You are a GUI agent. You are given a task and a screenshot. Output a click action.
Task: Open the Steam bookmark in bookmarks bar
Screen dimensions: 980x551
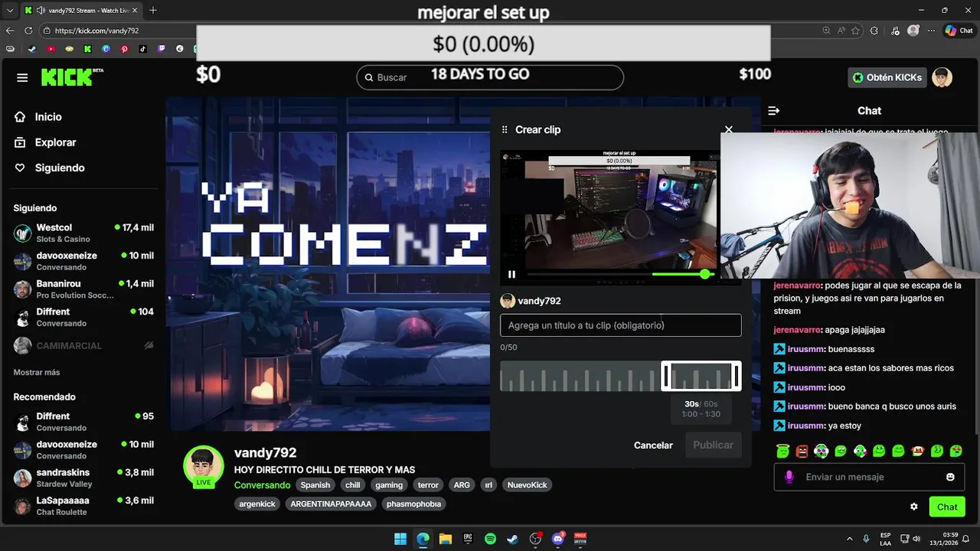(x=31, y=49)
